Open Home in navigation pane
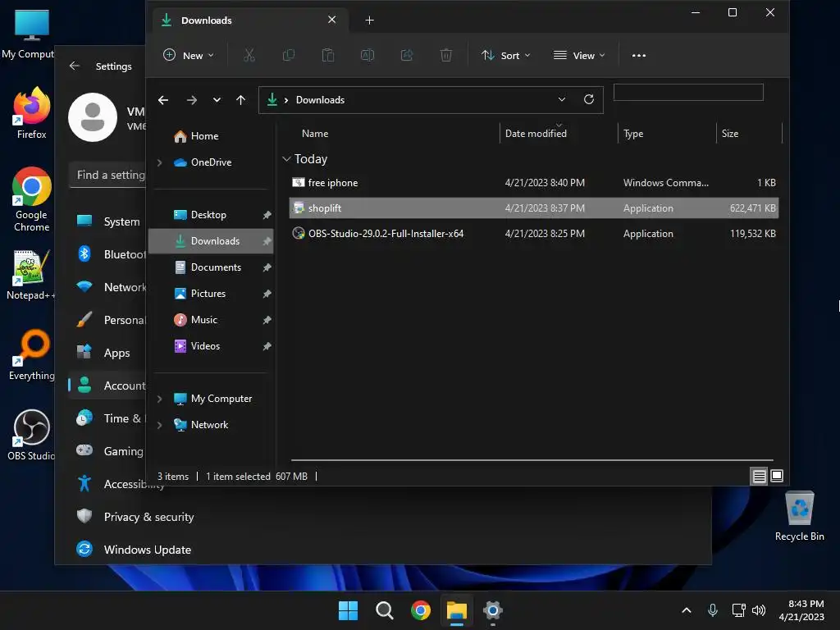 196,136
